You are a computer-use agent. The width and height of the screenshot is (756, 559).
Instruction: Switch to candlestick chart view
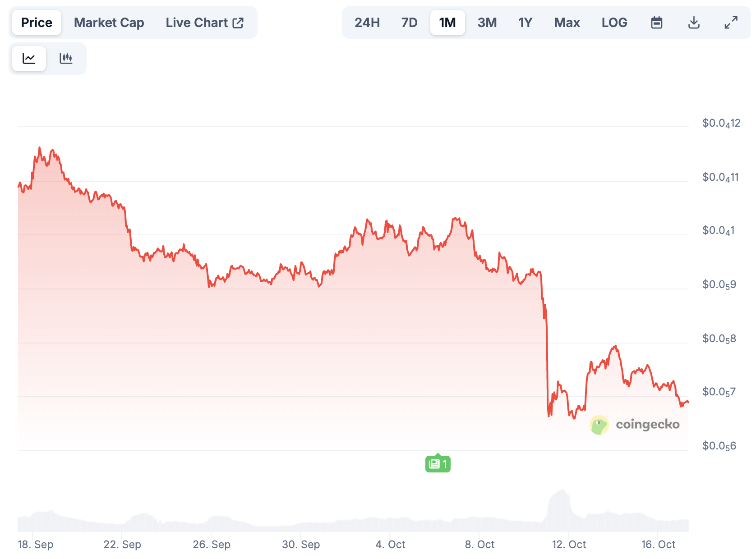66,59
